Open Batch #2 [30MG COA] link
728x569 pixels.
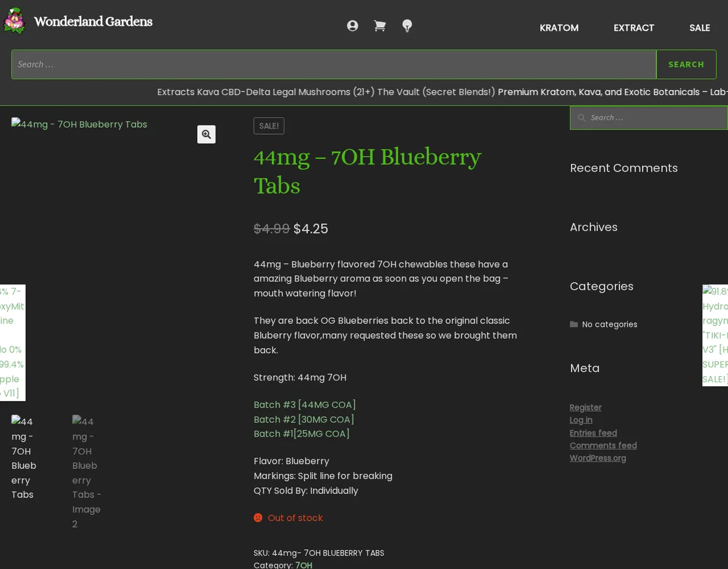coord(304,419)
